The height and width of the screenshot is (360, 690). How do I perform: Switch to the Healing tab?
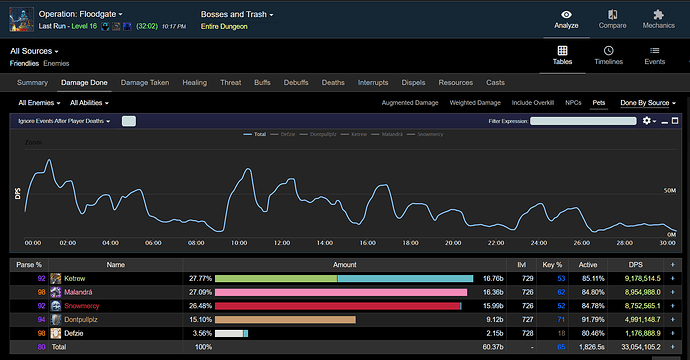coord(195,82)
